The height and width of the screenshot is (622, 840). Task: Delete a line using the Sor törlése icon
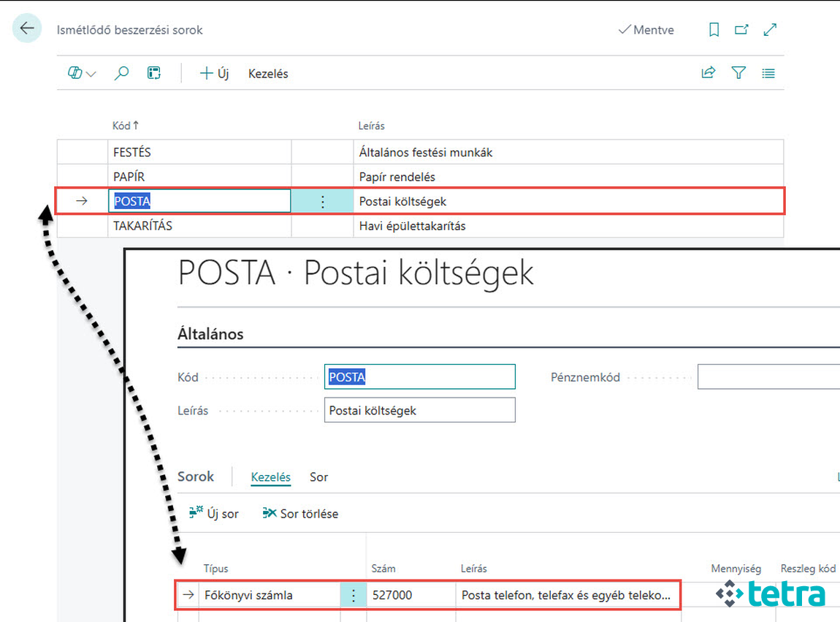[x=299, y=514]
